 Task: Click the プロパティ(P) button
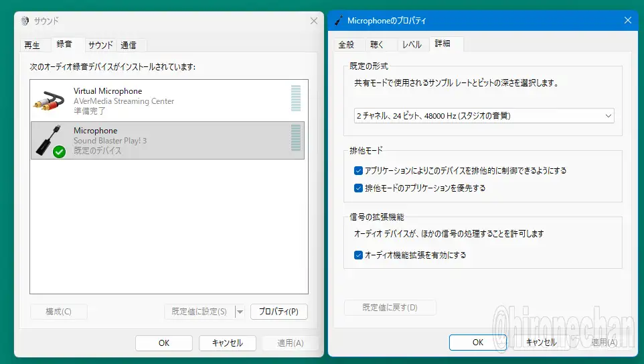pos(278,312)
